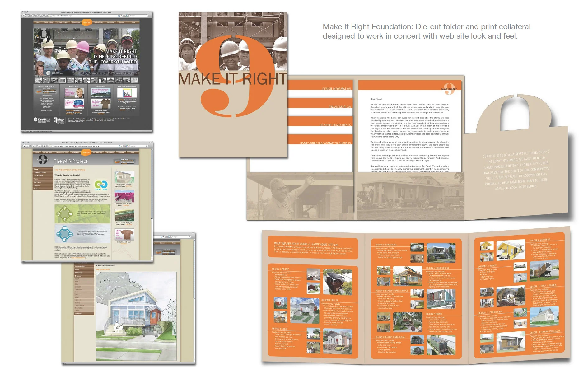This screenshot has width=588, height=374.
Task: Open Ellen DeGeneres latest news banner
Action: (x=74, y=92)
